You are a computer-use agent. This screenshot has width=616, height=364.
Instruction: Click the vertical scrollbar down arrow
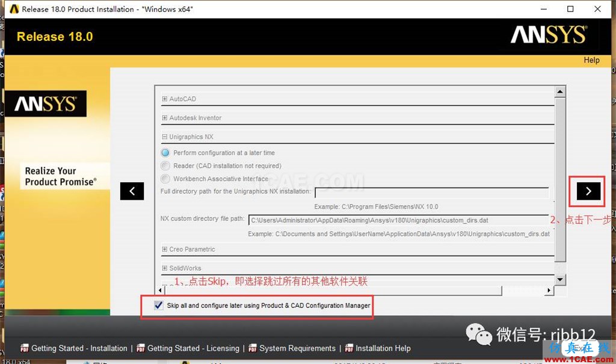560,280
